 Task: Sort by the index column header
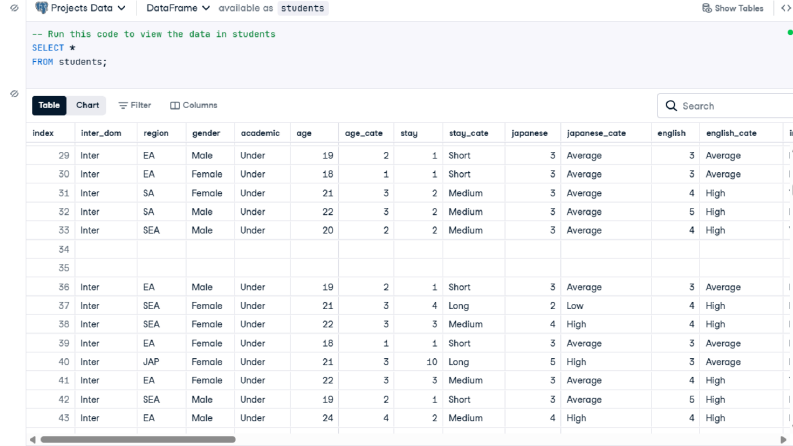(51, 133)
